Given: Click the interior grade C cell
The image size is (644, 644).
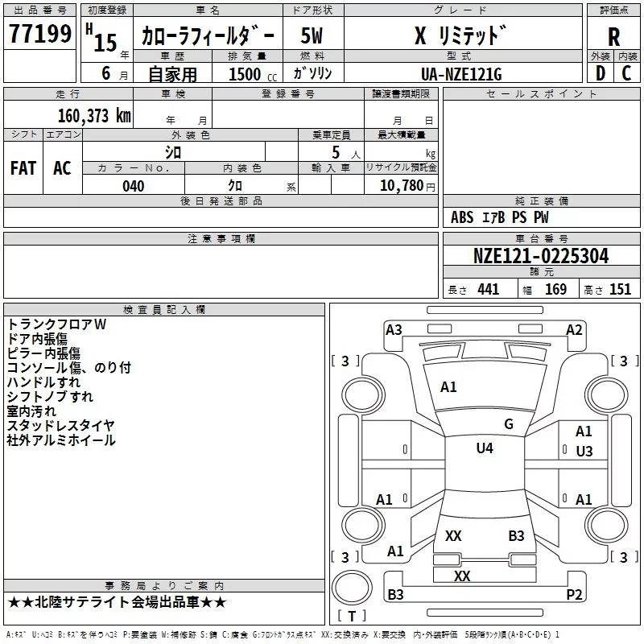Looking at the screenshot, I should click(626, 73).
